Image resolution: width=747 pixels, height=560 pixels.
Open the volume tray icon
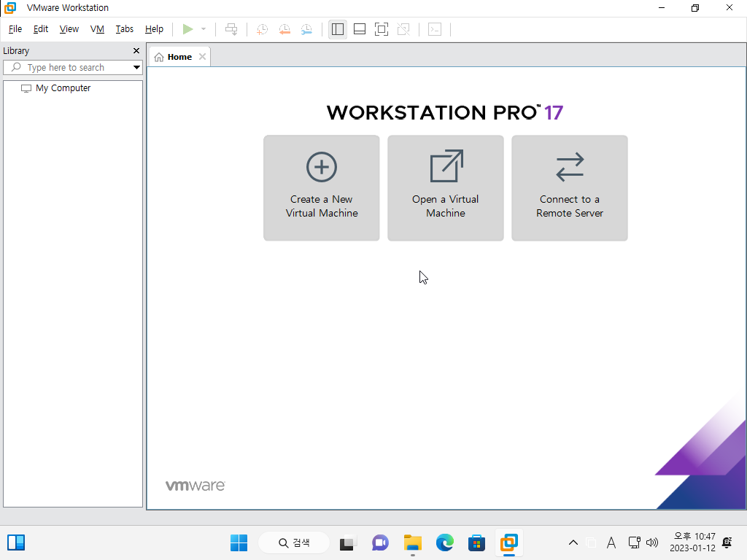click(652, 542)
